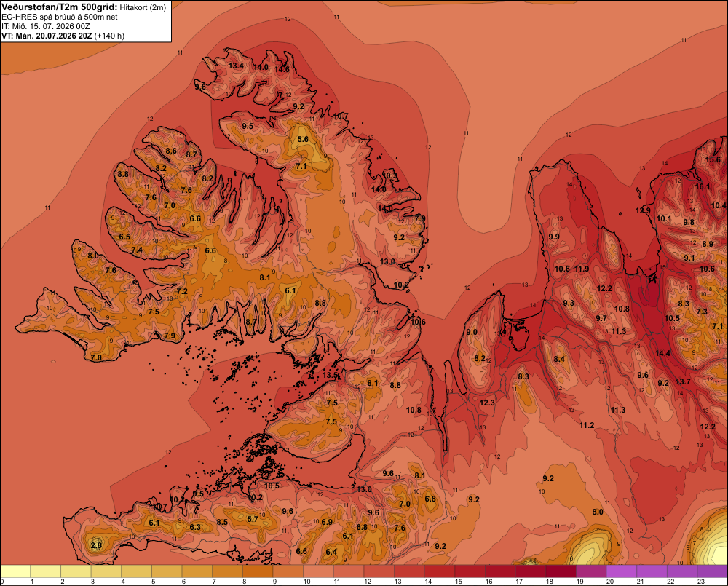Click the 'IT: Mið. 15. 07. 2026 00Z' line
This screenshot has width=728, height=586.
pyautogui.click(x=46, y=26)
